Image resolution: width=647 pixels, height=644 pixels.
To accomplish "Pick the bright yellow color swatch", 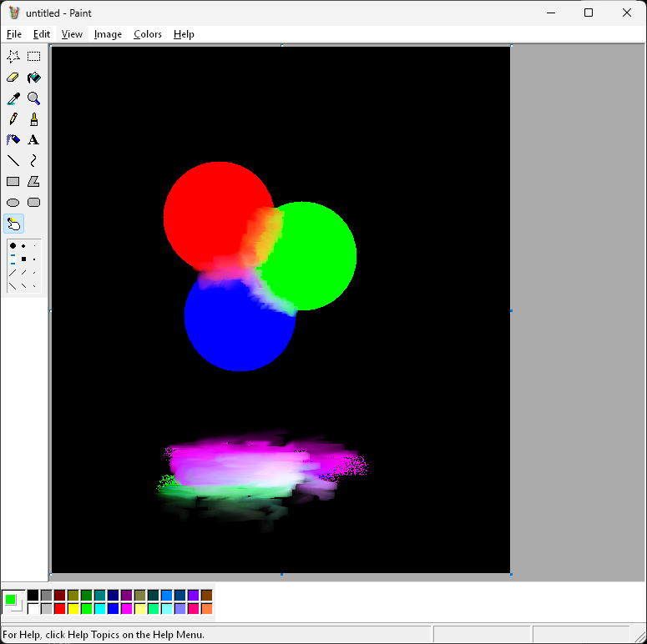I will click(x=73, y=608).
